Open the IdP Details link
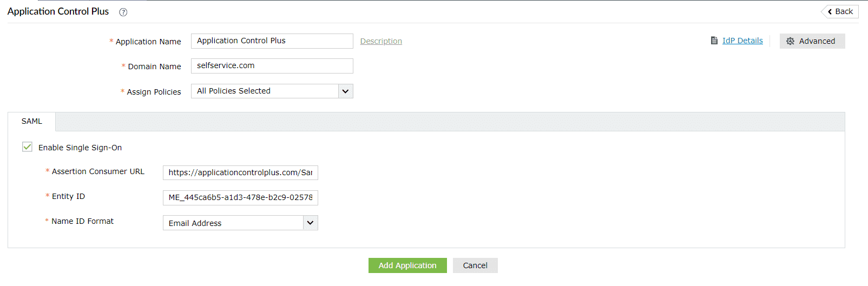 [742, 41]
